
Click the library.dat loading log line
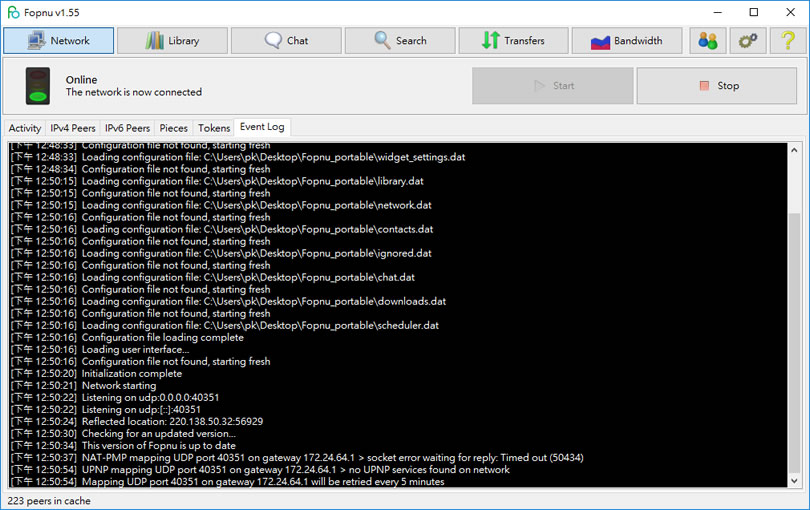(x=217, y=181)
